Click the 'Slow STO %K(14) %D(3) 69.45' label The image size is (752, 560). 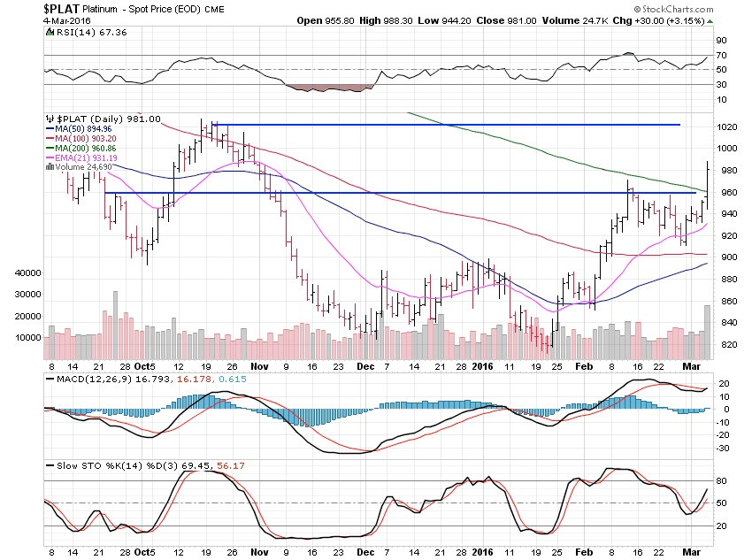[x=134, y=465]
